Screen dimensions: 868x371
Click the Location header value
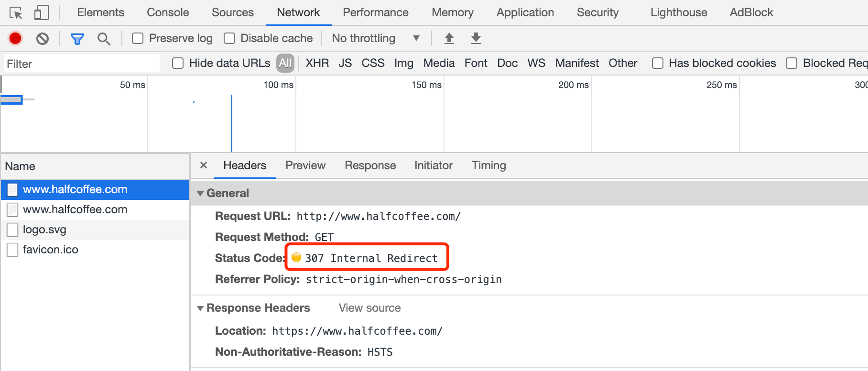point(358,331)
